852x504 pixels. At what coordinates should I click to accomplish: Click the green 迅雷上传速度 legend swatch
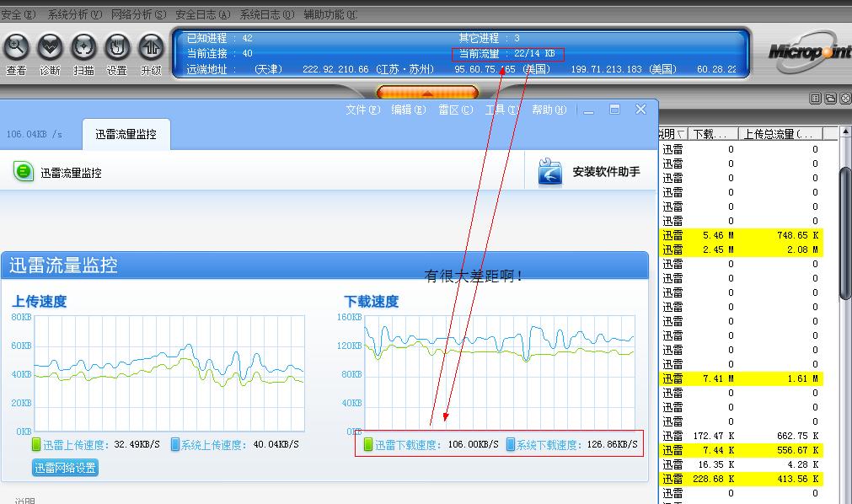36,445
